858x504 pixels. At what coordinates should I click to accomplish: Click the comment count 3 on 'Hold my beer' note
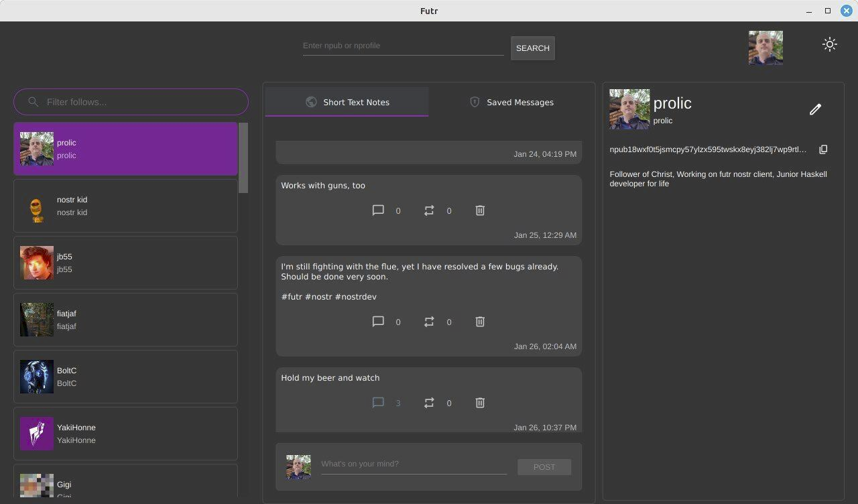[398, 403]
